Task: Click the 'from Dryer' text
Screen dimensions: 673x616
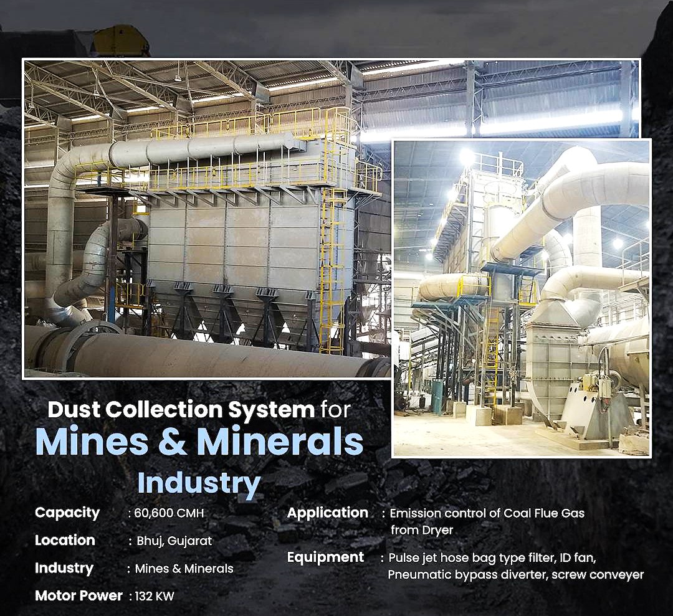Action: click(x=422, y=530)
